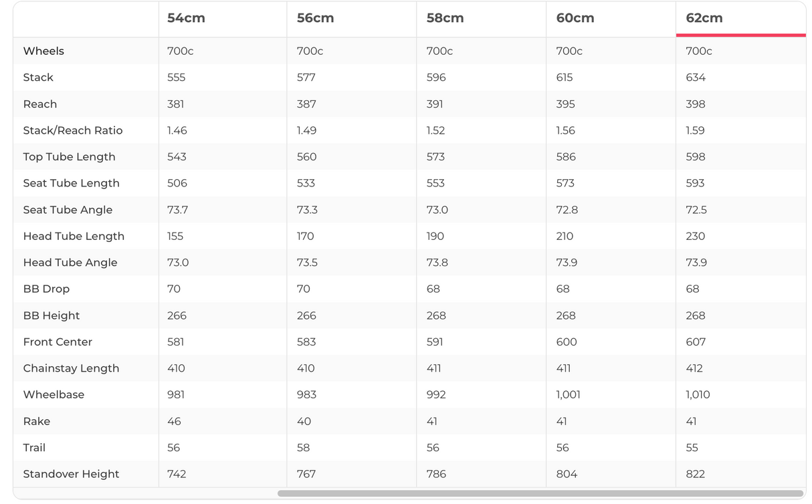Click the Head Tube Angle row label
Image resolution: width=812 pixels, height=504 pixels.
(x=70, y=263)
